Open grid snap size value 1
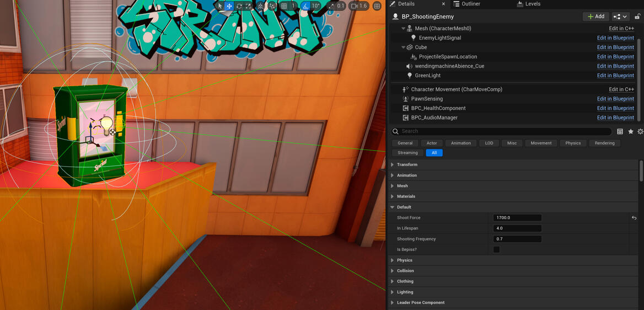 [x=293, y=6]
